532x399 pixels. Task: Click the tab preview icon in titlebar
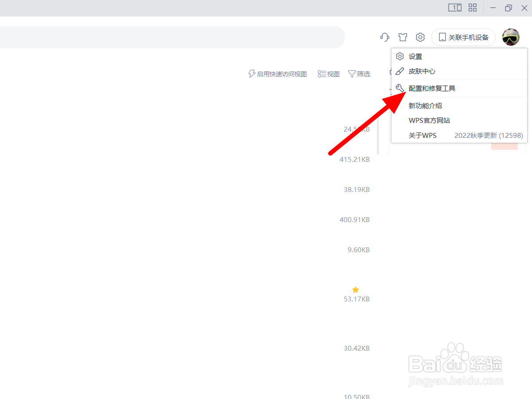(x=455, y=8)
